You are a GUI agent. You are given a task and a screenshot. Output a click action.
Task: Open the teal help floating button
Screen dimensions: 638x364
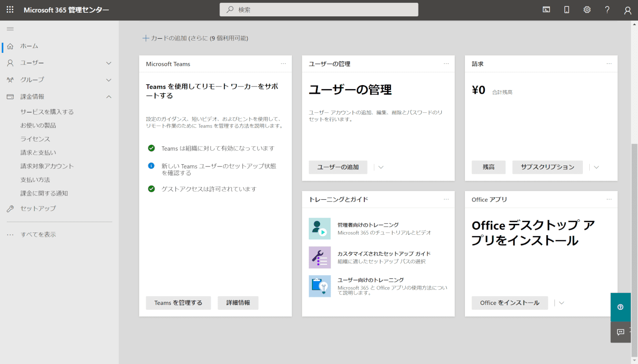(621, 307)
